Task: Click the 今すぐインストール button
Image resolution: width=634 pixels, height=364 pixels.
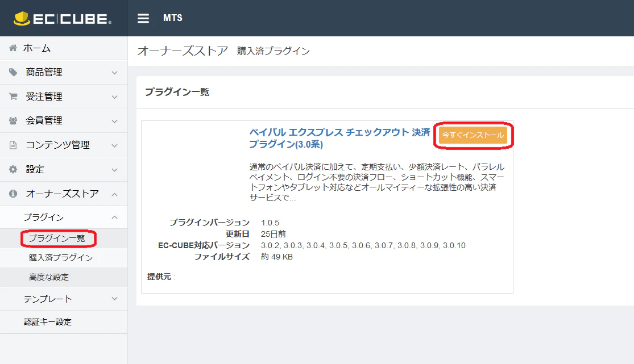Action: click(473, 135)
